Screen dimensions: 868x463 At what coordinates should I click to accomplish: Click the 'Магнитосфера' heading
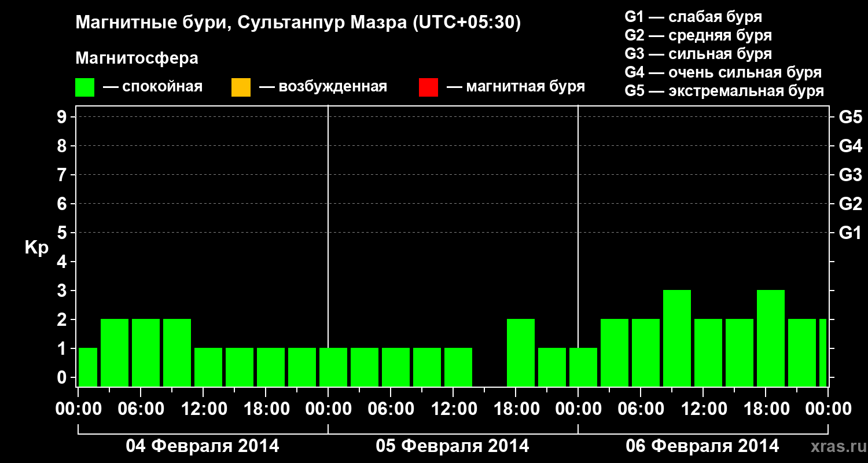[137, 58]
